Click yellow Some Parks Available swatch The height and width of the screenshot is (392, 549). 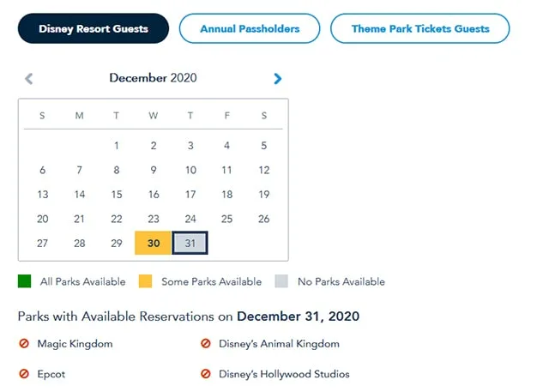[145, 281]
